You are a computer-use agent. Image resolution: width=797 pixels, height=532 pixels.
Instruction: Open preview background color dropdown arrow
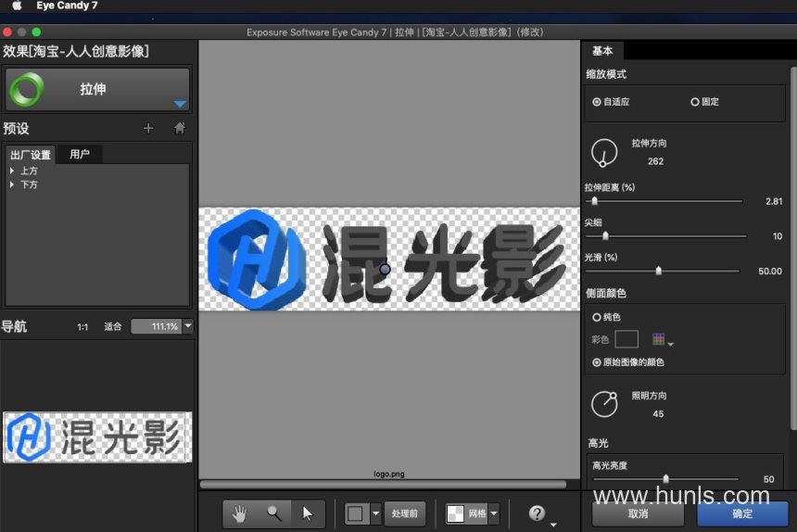click(x=375, y=513)
